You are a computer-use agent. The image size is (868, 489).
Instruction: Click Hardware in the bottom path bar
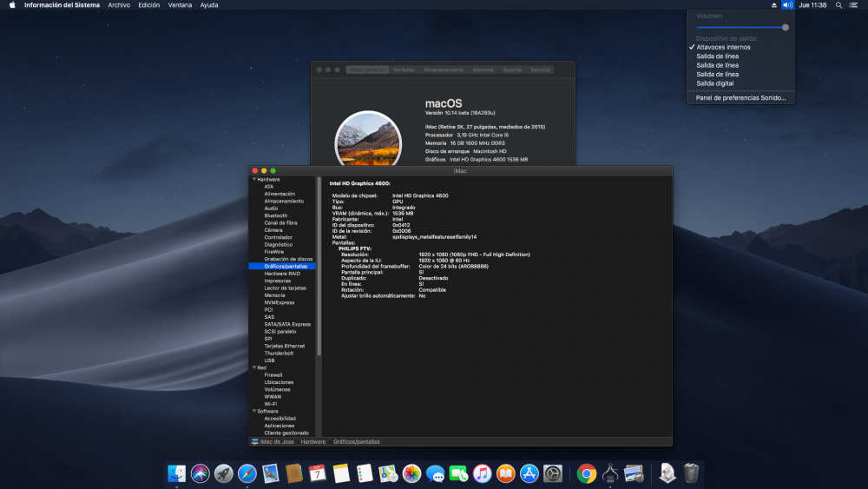click(312, 442)
